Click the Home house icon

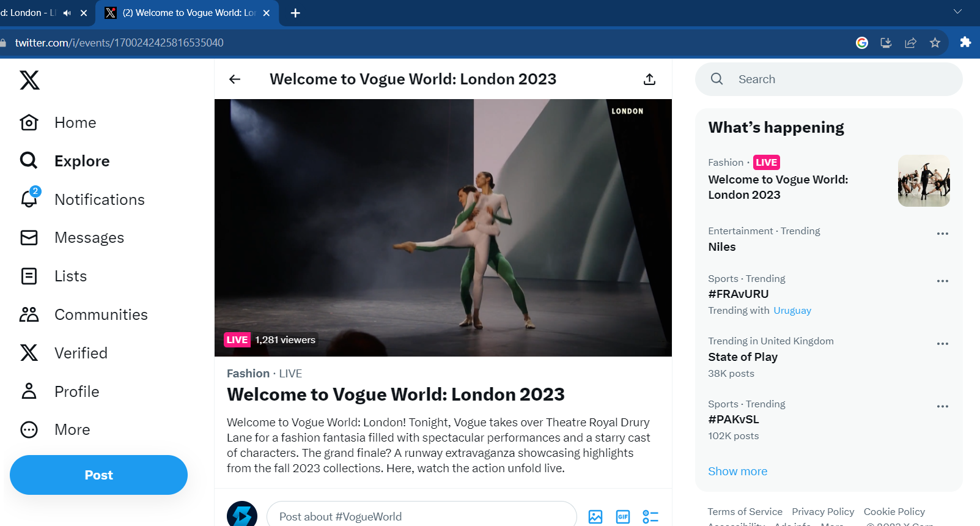point(29,122)
